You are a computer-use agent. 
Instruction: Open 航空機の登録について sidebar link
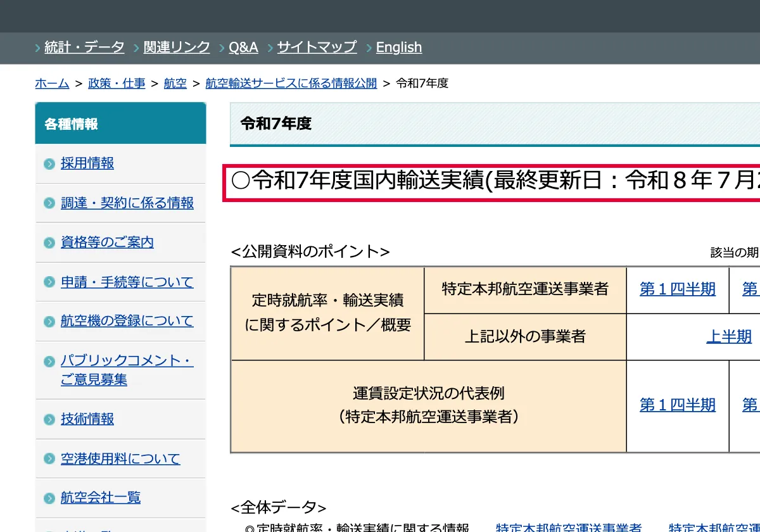[127, 321]
